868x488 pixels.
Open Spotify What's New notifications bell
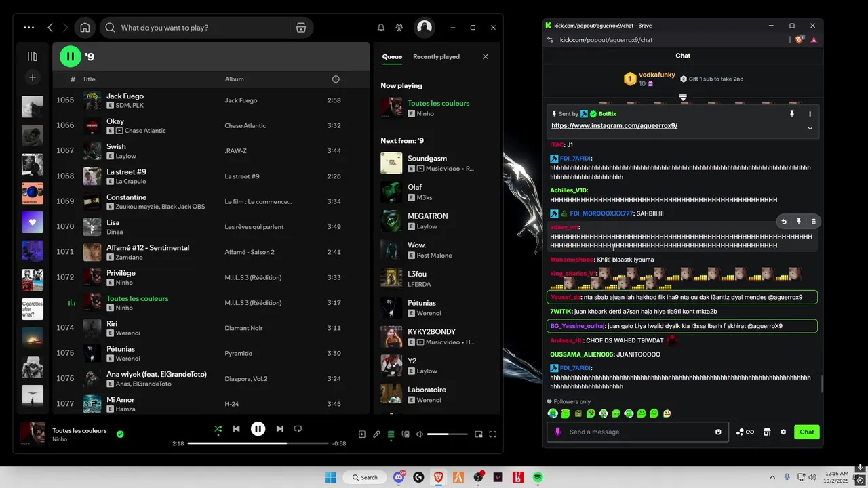click(381, 28)
